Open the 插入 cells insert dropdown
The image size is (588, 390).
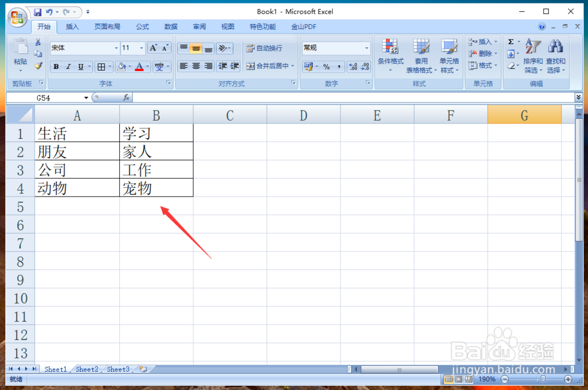point(483,42)
